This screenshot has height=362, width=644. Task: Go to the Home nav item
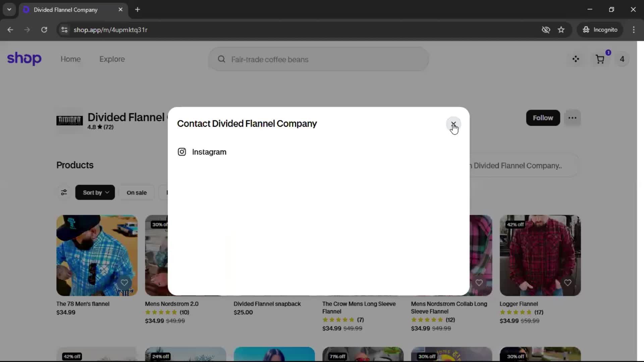[70, 59]
